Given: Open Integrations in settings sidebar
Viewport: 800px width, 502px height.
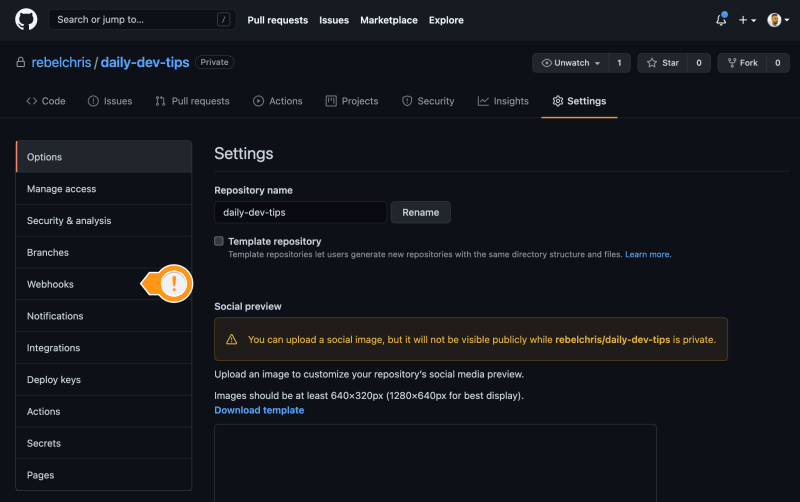Looking at the screenshot, I should [104, 348].
